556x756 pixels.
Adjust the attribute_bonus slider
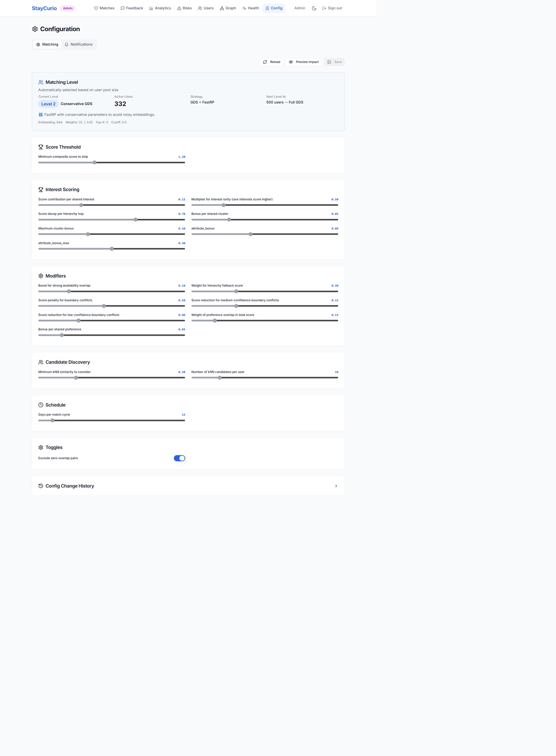coord(265,234)
